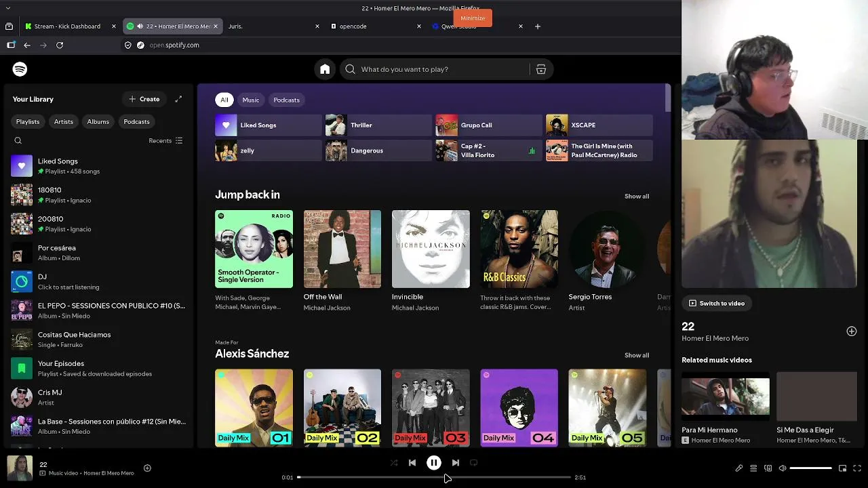Open the Daily Mix 01 thumbnail
868x488 pixels.
[254, 408]
